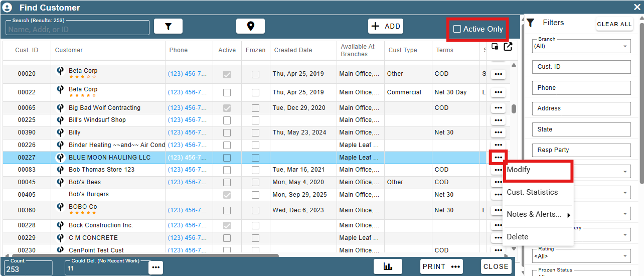Sort by the Customer column header
Screen dimensions: 644x276
coord(69,50)
